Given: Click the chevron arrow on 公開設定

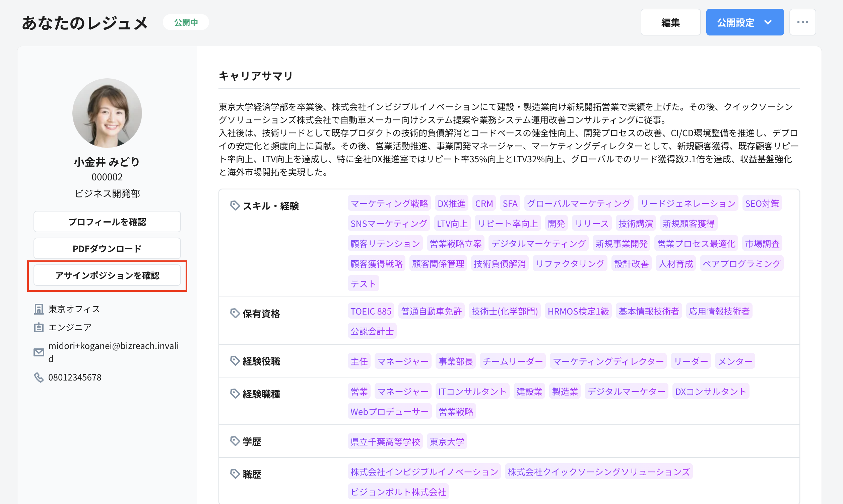Looking at the screenshot, I should (768, 22).
